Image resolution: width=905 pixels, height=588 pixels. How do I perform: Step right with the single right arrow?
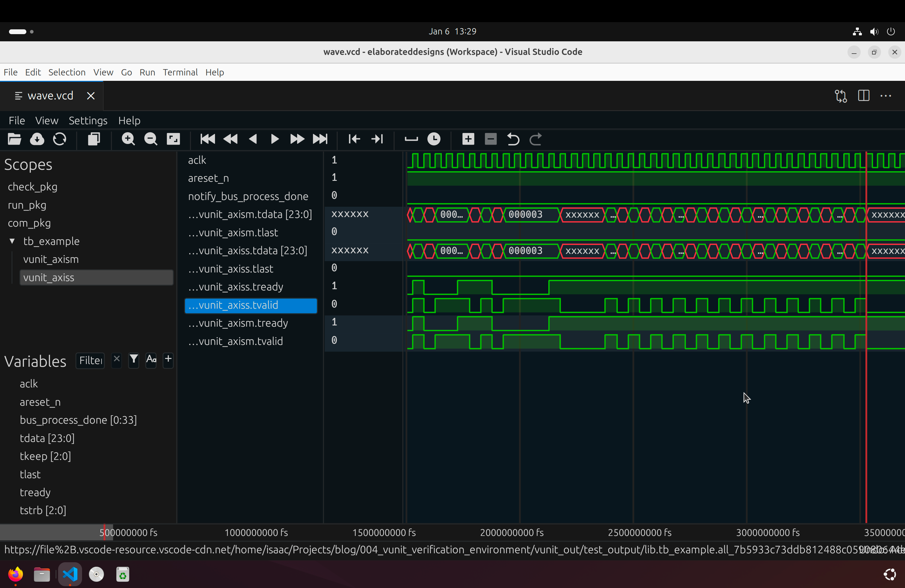[x=275, y=139]
